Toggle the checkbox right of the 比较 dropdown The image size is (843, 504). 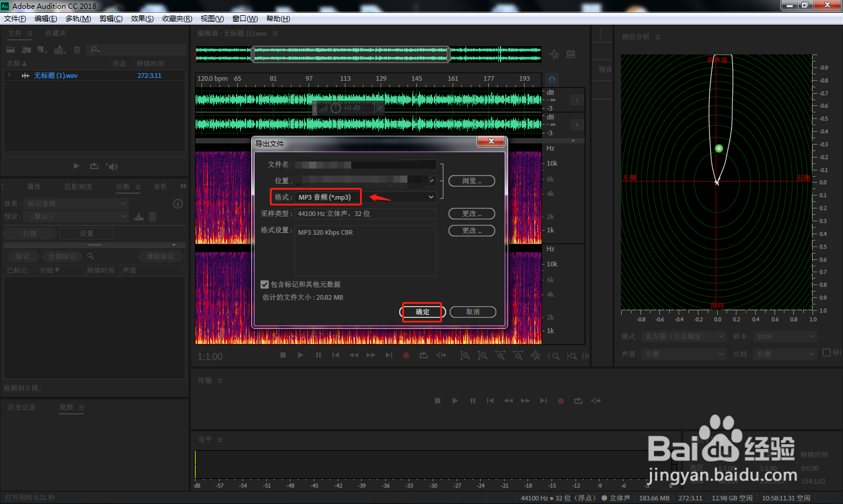[x=827, y=352]
